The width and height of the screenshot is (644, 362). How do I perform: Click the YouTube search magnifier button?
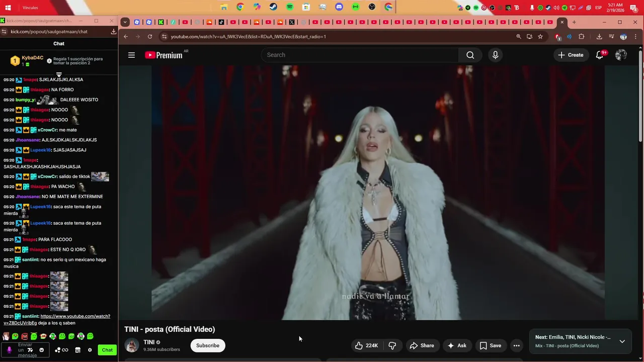[470, 55]
